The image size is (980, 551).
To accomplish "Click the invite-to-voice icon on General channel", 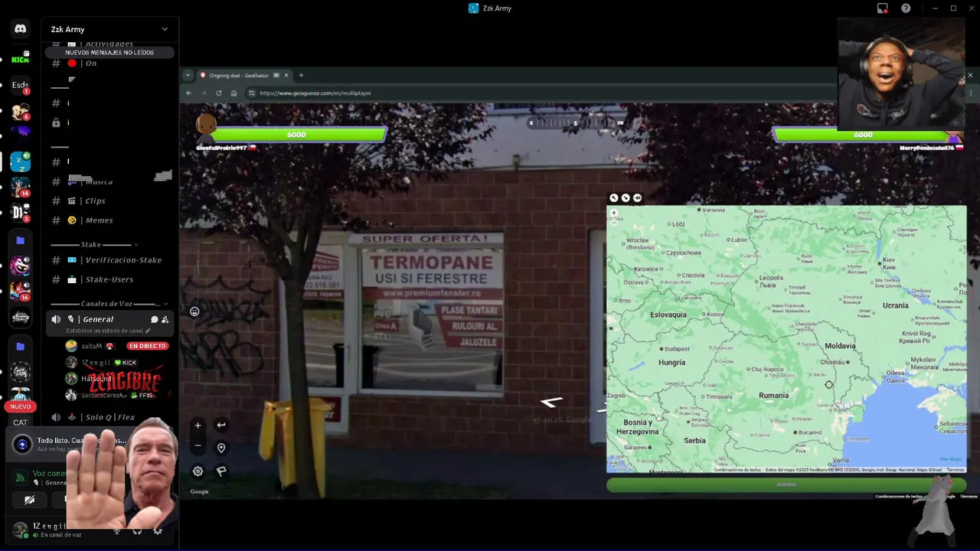I will (x=165, y=320).
